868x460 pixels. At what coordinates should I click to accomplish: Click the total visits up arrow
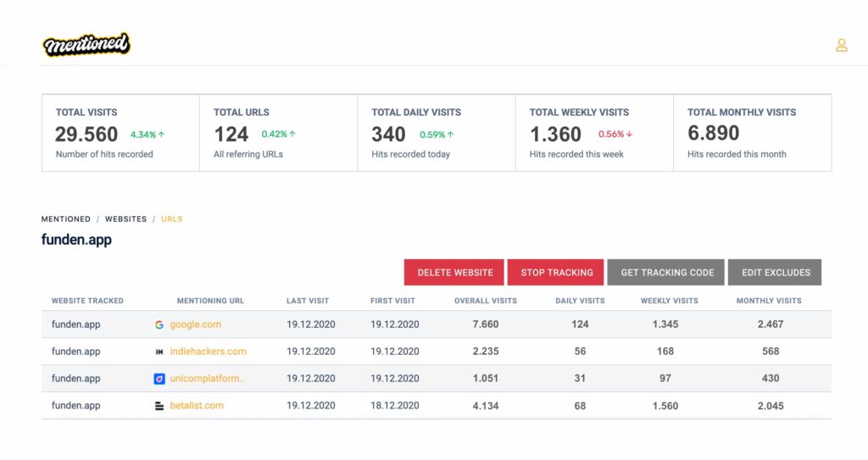click(162, 135)
